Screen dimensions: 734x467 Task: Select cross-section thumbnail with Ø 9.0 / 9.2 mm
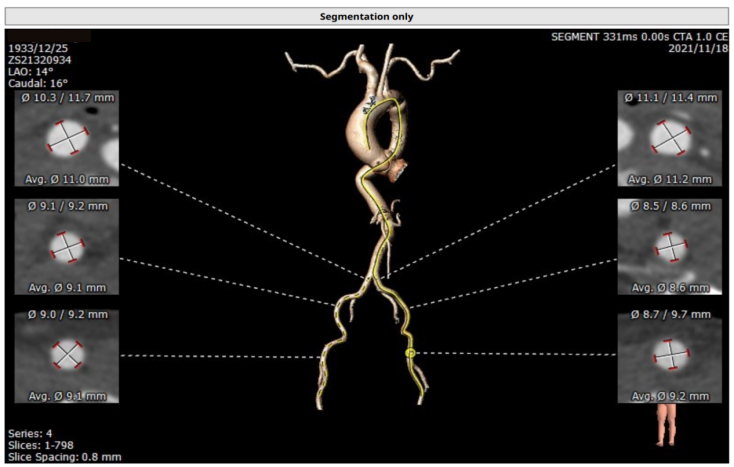pyautogui.click(x=66, y=355)
